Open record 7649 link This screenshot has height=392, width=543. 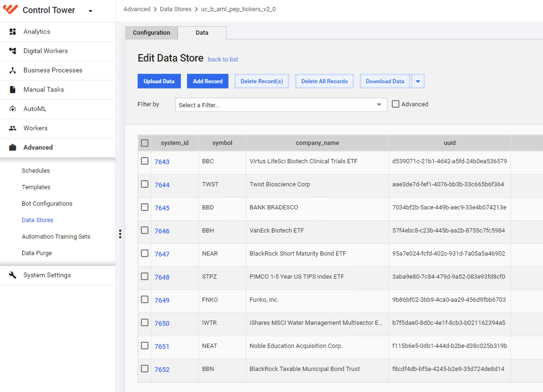coord(162,300)
